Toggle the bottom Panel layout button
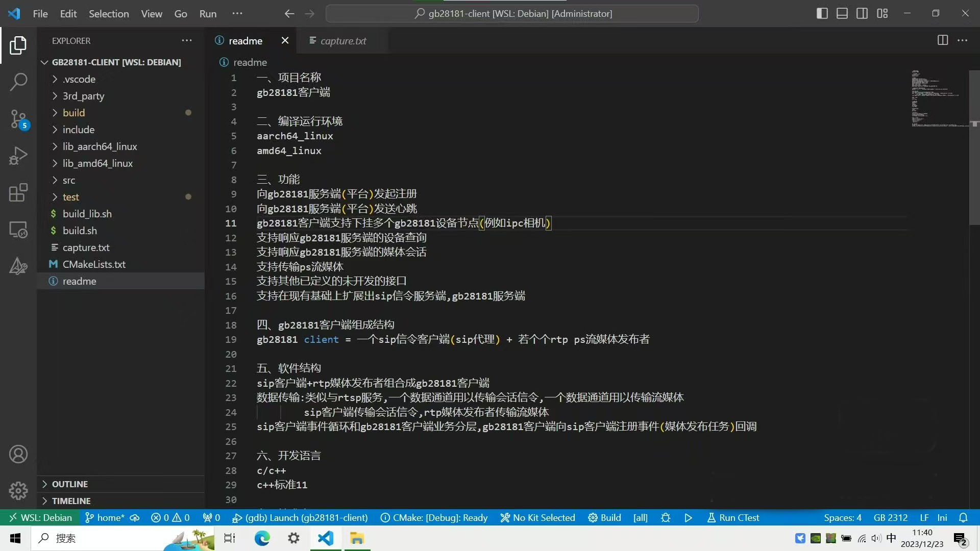This screenshot has height=551, width=980. point(842,14)
